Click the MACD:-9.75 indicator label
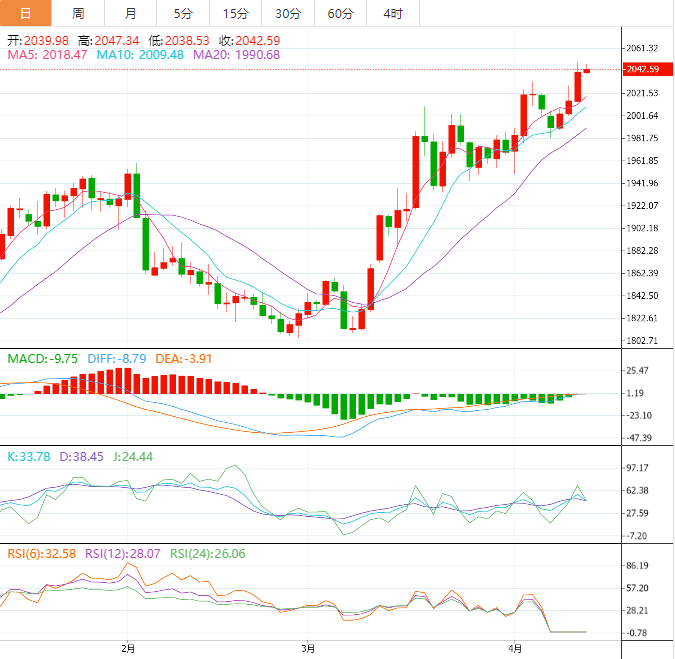The image size is (675, 659). click(43, 359)
